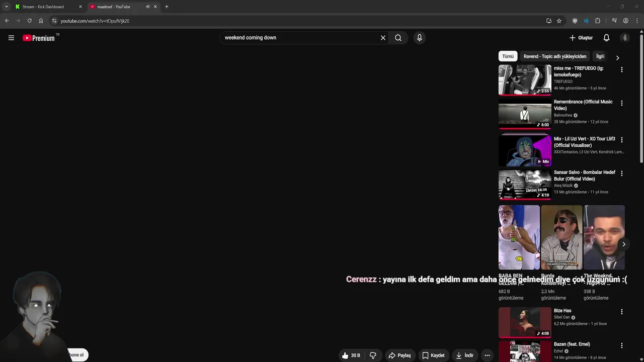Image resolution: width=644 pixels, height=362 pixels.
Task: Open the XO Tour Llif3 mix thumbnail
Action: (525, 150)
